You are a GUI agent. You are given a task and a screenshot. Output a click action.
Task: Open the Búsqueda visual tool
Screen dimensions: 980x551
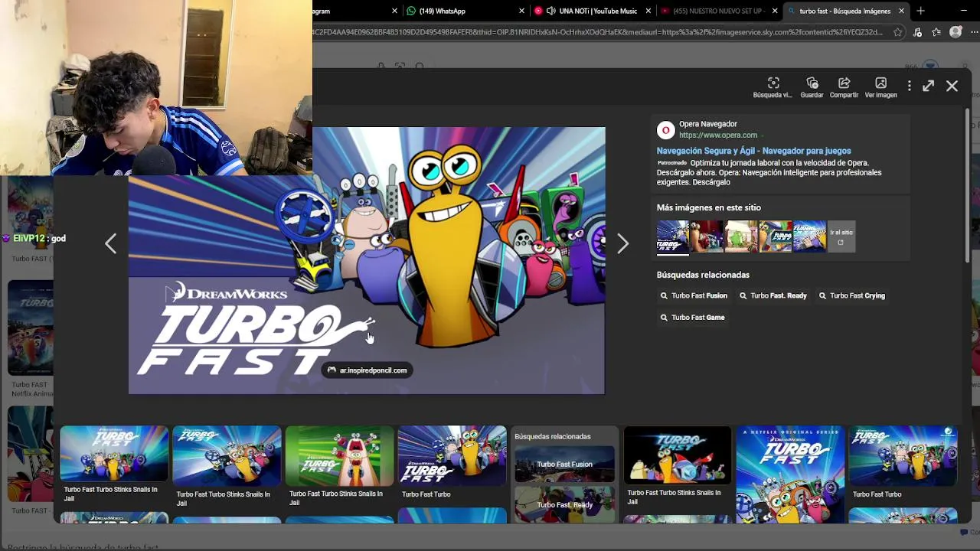tap(773, 87)
